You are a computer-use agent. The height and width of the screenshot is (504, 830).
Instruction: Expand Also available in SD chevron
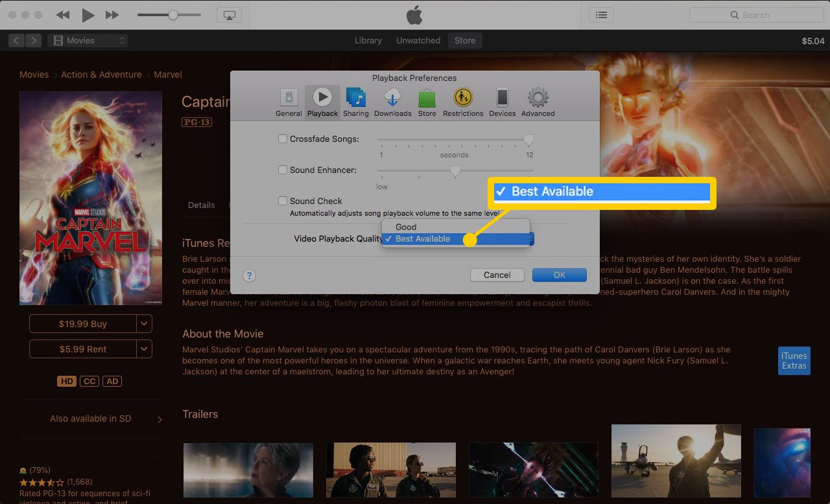pyautogui.click(x=160, y=419)
